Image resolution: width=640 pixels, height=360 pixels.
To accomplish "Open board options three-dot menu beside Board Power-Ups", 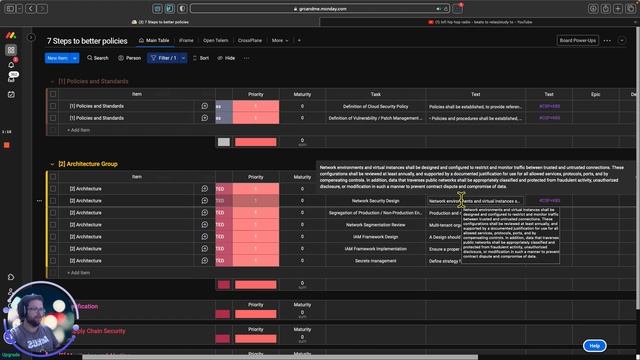I will pyautogui.click(x=607, y=40).
